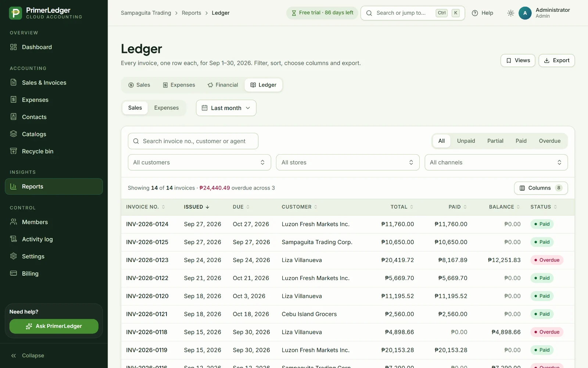Click the Administrator avatar

(525, 13)
